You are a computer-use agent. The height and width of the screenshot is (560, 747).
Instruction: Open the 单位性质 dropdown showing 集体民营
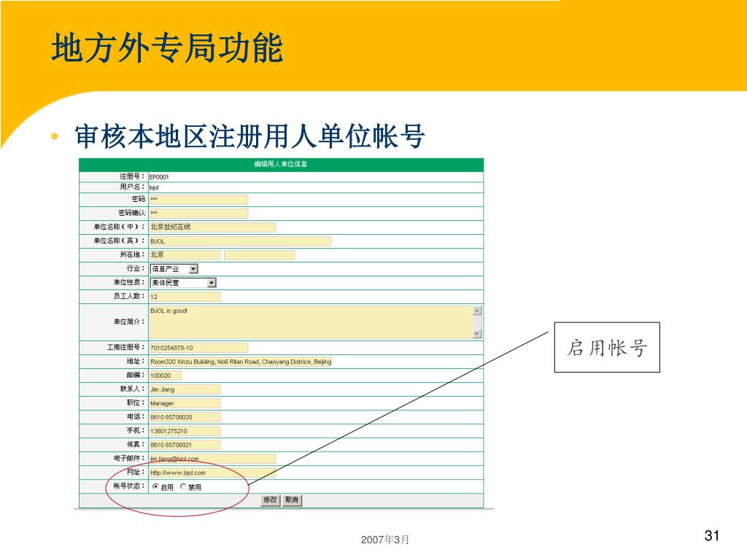point(183,283)
